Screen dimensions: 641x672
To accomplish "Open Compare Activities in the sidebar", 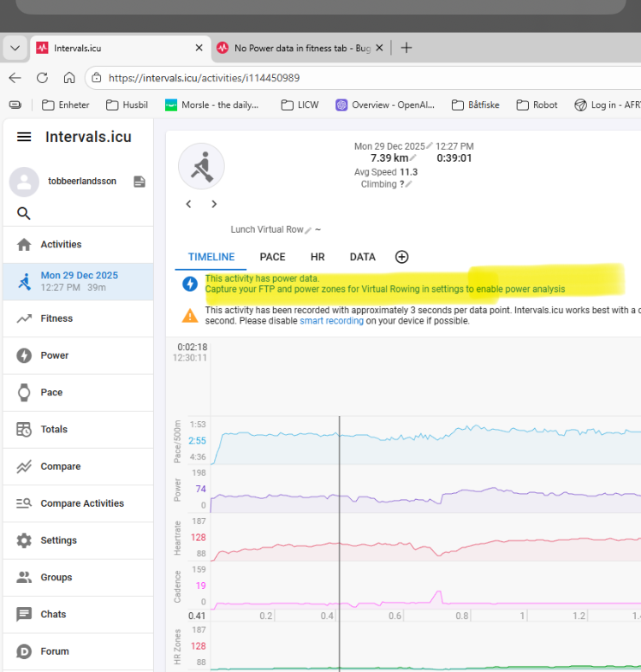I will coord(82,503).
